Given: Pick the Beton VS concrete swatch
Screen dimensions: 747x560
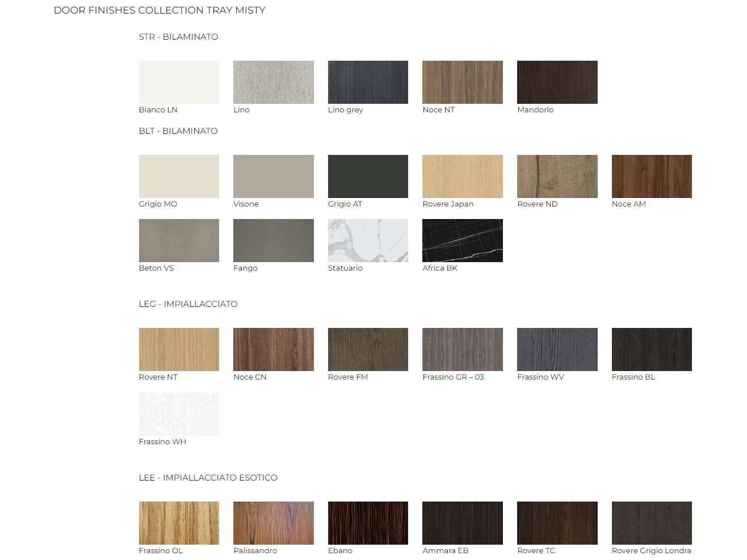Looking at the screenshot, I should [179, 241].
